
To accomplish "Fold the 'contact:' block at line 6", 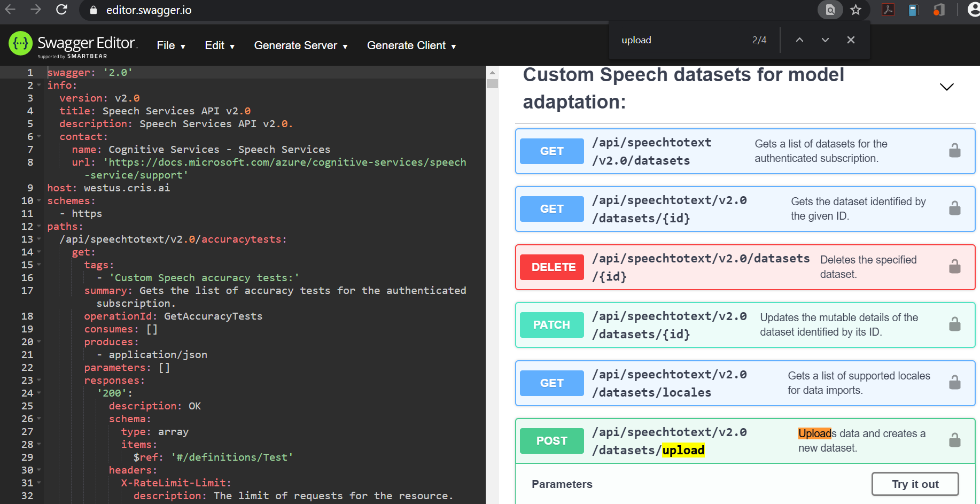I will [39, 137].
